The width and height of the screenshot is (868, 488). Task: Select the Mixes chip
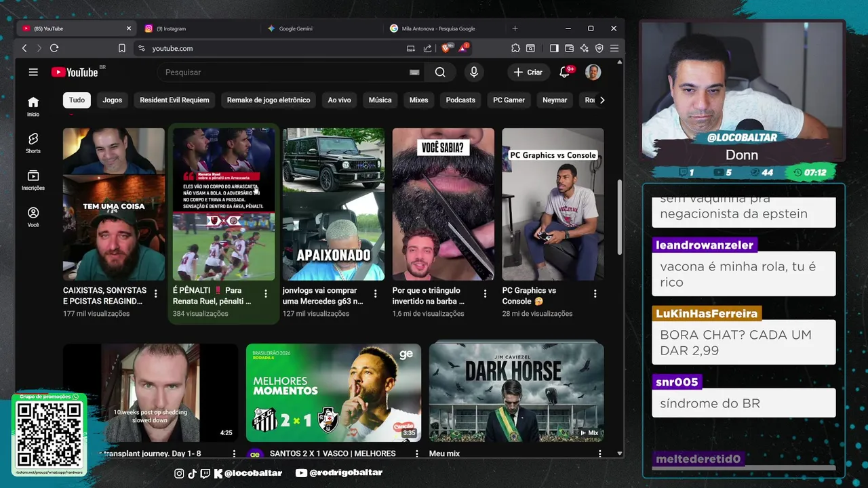[418, 100]
